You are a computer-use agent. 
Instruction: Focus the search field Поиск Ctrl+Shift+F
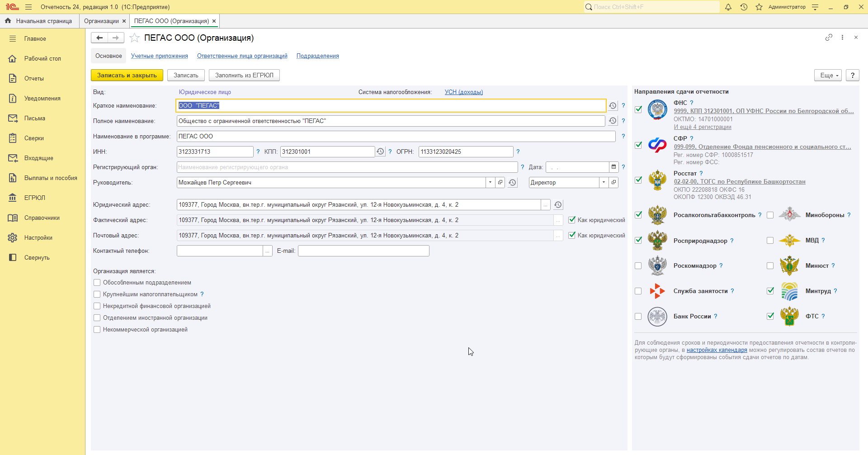coord(651,7)
